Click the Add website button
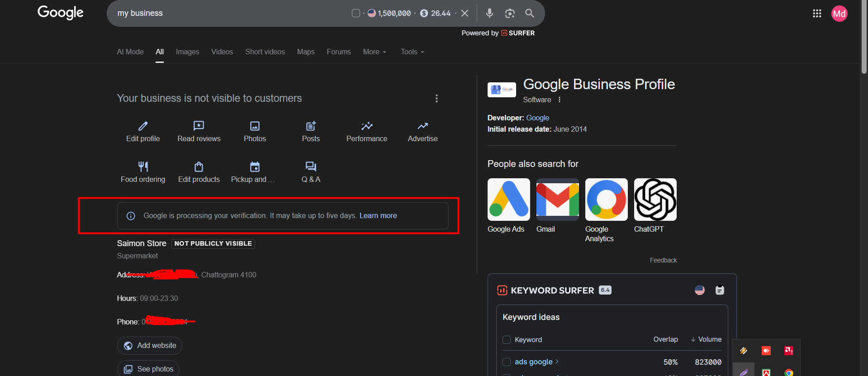Screen dimensions: 868x376 [x=150, y=346]
